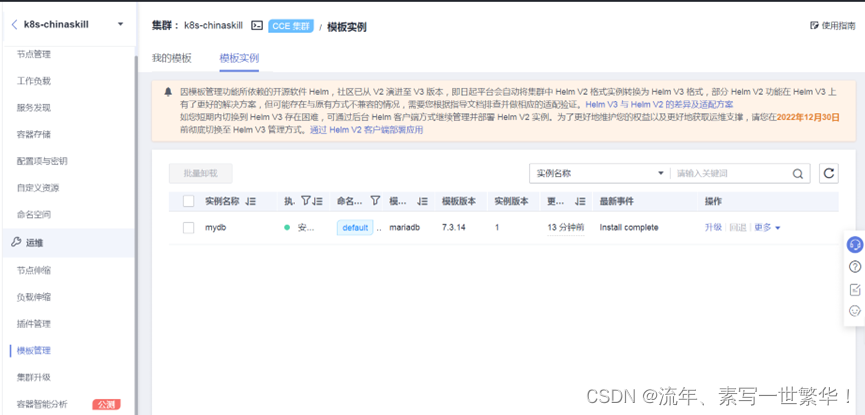
Task: Click the 运维 section header
Action: coord(68,243)
